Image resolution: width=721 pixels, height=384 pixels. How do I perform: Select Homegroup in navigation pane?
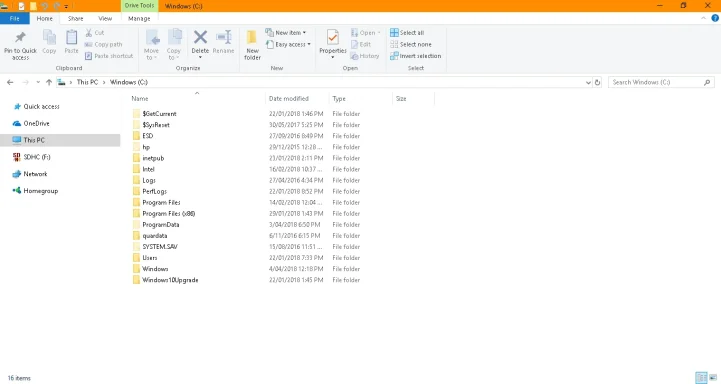click(40, 190)
